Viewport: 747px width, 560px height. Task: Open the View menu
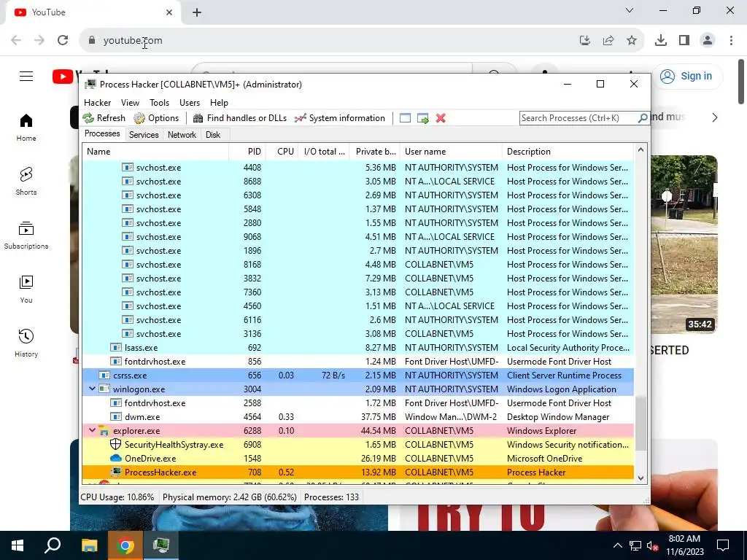click(130, 103)
